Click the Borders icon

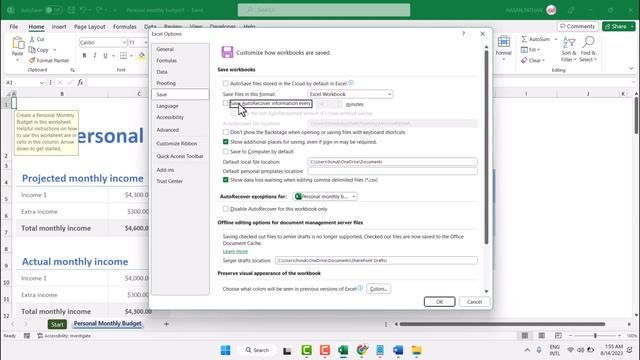pyautogui.click(x=124, y=56)
